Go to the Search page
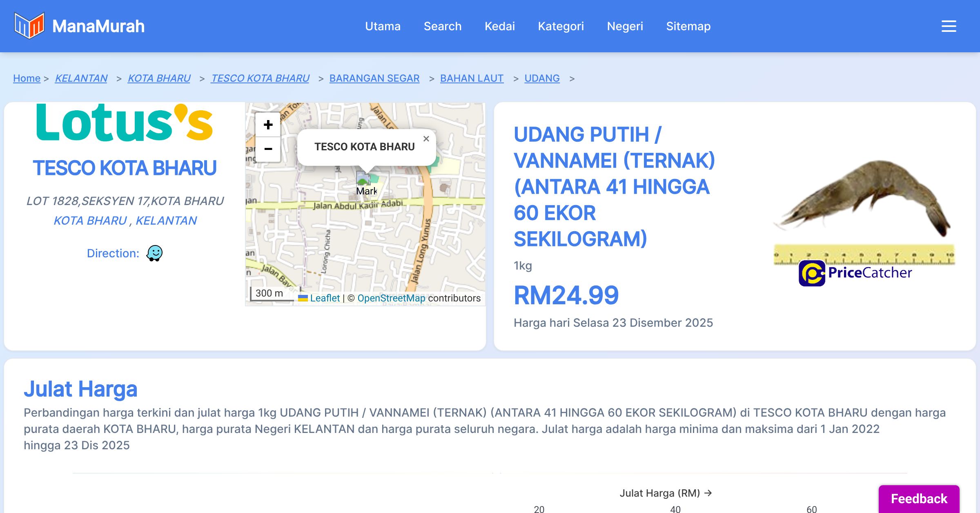The height and width of the screenshot is (513, 980). click(442, 26)
